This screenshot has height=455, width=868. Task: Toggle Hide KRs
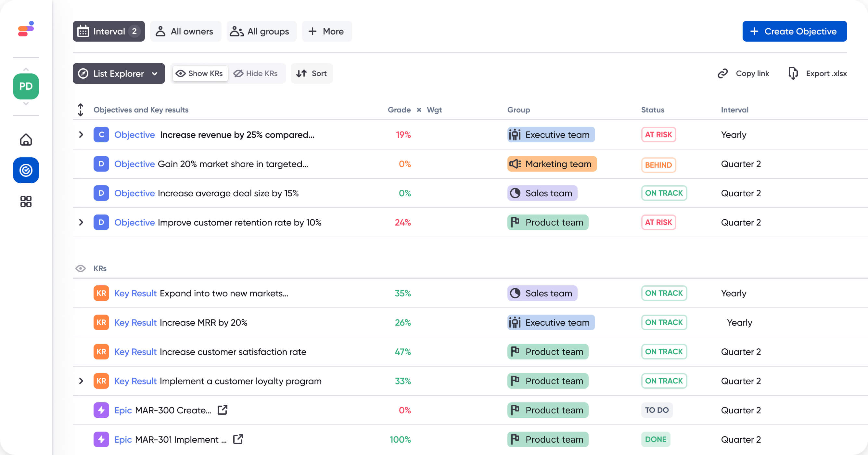(x=256, y=73)
